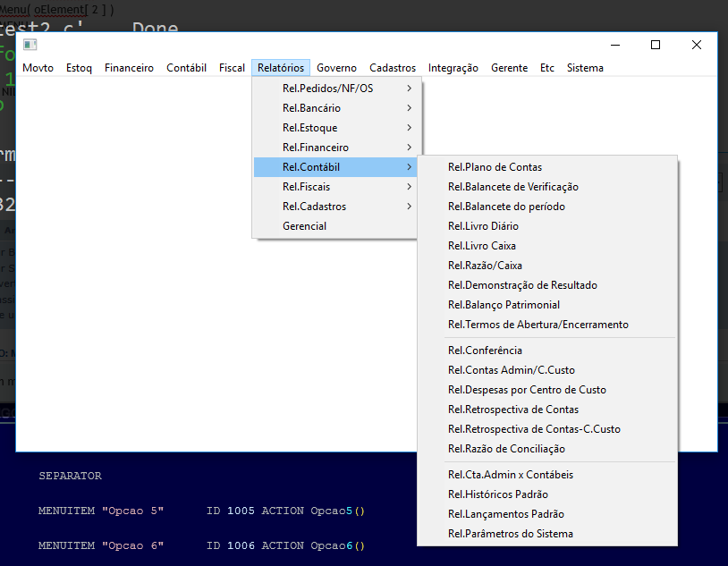Select Rel.Livro Diário
Screen dimensions: 728x566
coord(483,226)
